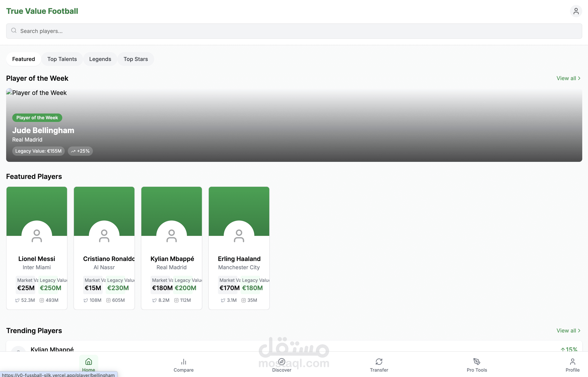Click Haaland's Instagram icon beside 35M
This screenshot has width=588, height=377.
pos(243,300)
